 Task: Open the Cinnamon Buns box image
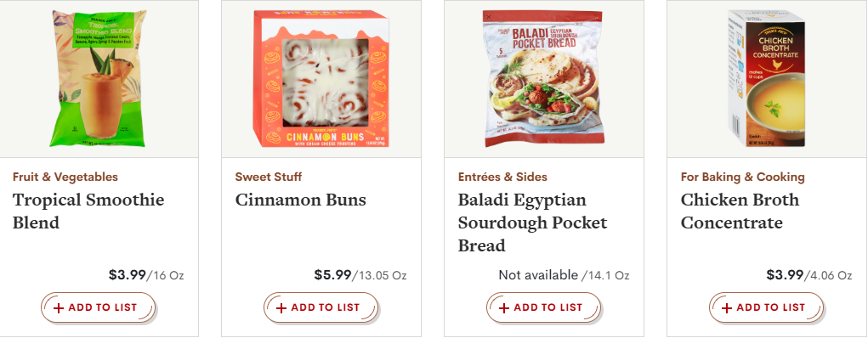(x=321, y=78)
